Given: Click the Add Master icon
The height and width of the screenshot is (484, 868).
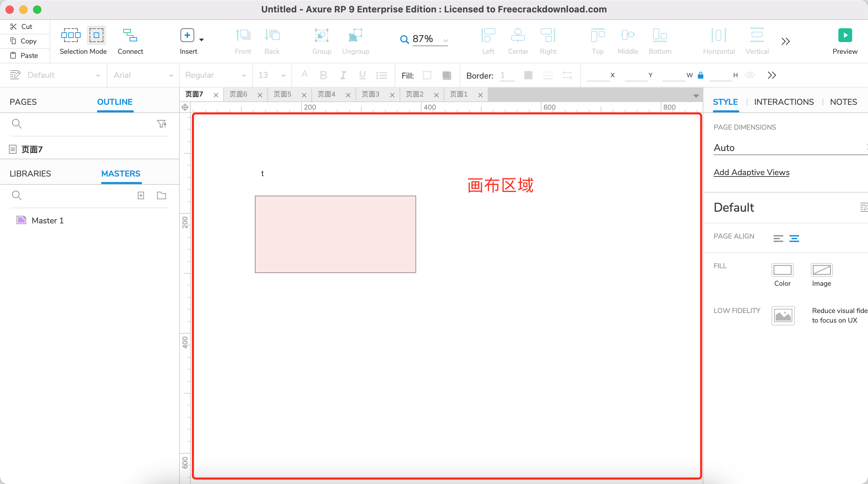Looking at the screenshot, I should (141, 196).
